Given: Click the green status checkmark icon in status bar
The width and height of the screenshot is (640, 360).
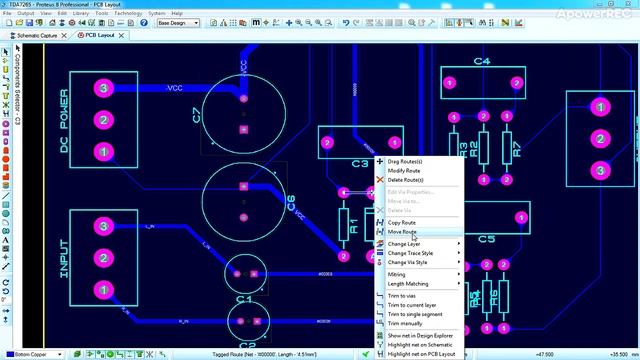Looking at the screenshot, I should tap(365, 354).
